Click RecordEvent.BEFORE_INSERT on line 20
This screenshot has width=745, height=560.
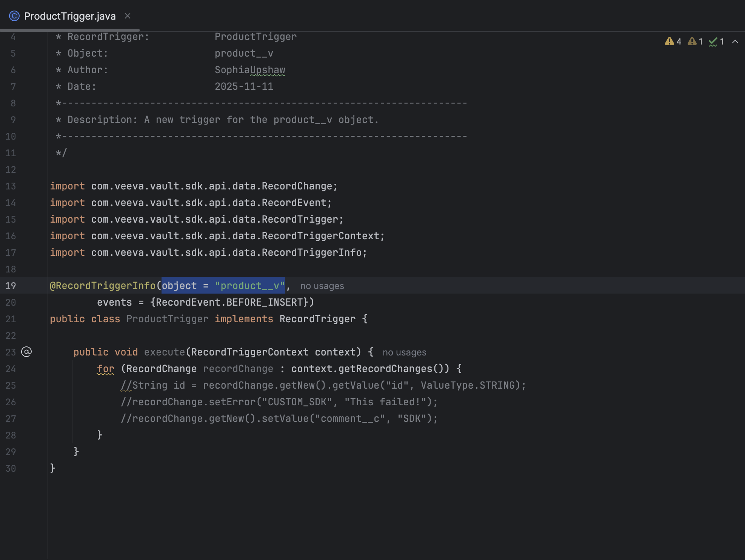coord(229,302)
